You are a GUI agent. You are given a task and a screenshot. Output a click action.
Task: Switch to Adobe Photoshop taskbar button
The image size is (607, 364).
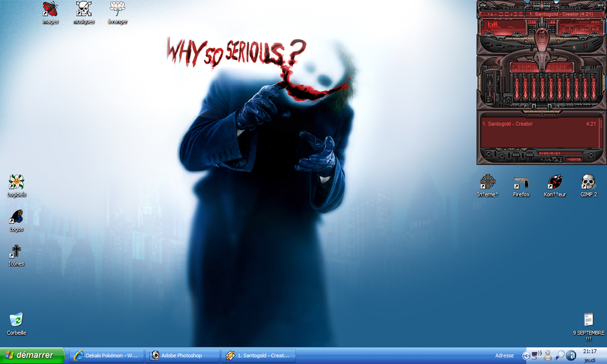182,356
